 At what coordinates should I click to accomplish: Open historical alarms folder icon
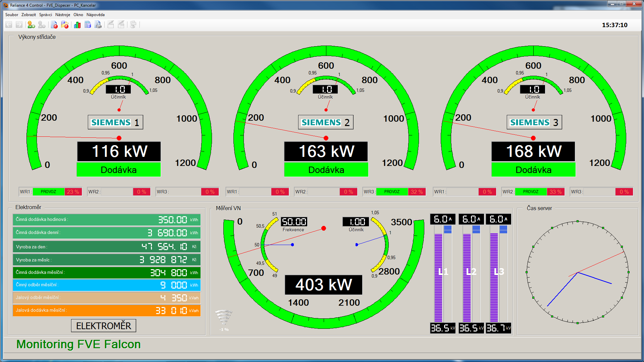click(x=65, y=24)
